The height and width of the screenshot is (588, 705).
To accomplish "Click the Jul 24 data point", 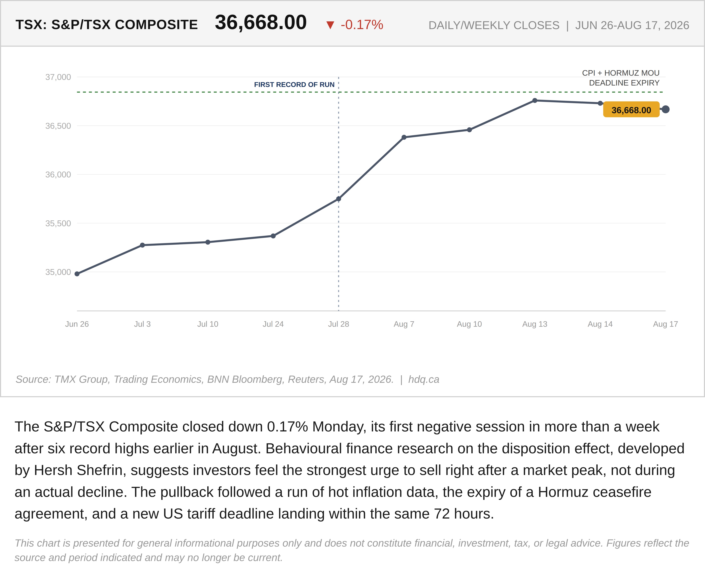I will point(273,236).
